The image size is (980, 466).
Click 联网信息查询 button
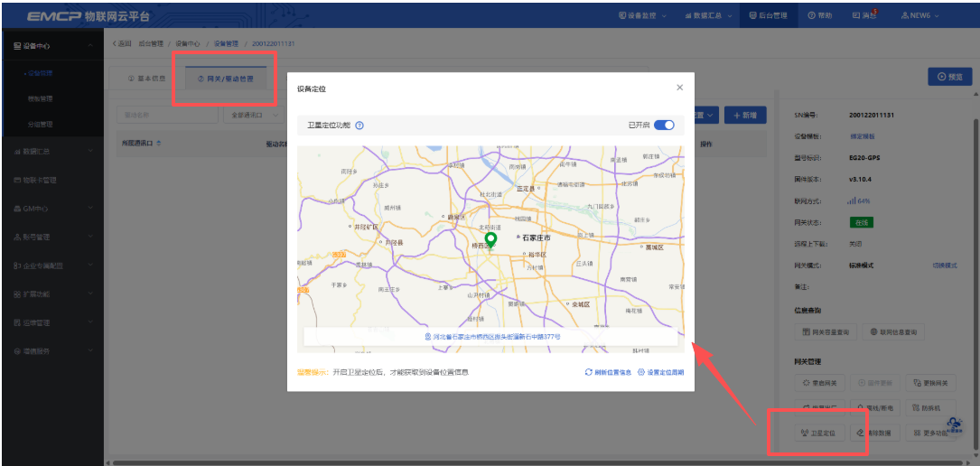pos(893,332)
